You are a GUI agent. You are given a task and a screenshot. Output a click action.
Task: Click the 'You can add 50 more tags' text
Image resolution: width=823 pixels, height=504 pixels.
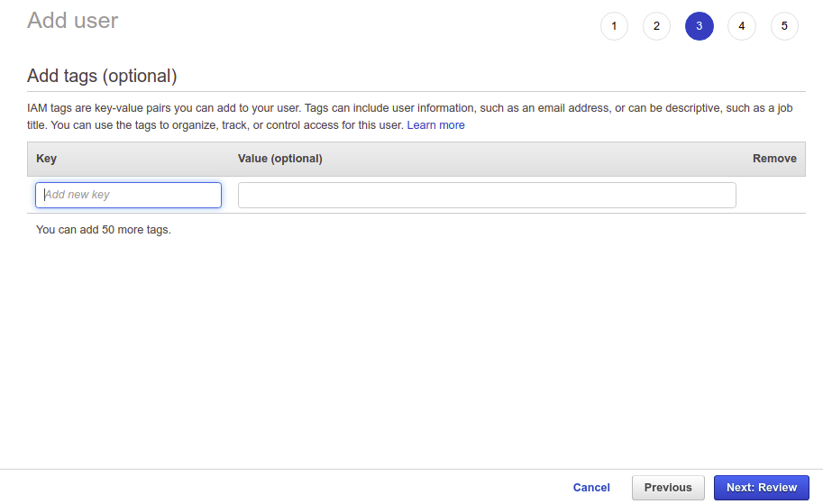click(x=104, y=230)
